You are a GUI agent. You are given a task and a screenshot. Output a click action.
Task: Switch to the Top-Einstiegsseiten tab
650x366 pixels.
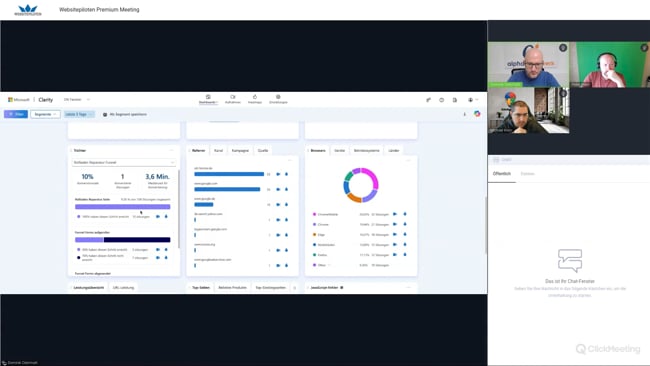(x=271, y=287)
